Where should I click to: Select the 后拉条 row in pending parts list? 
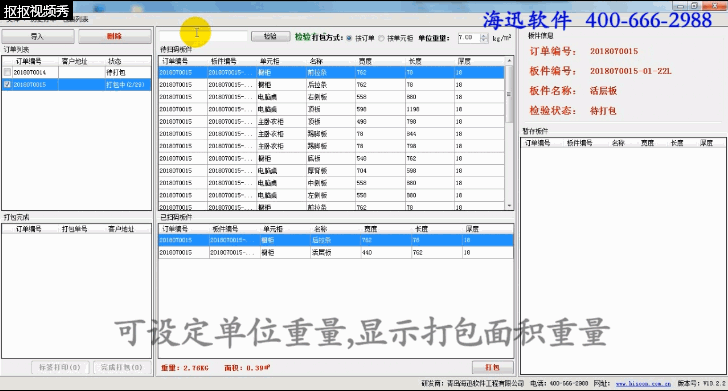pyautogui.click(x=332, y=85)
